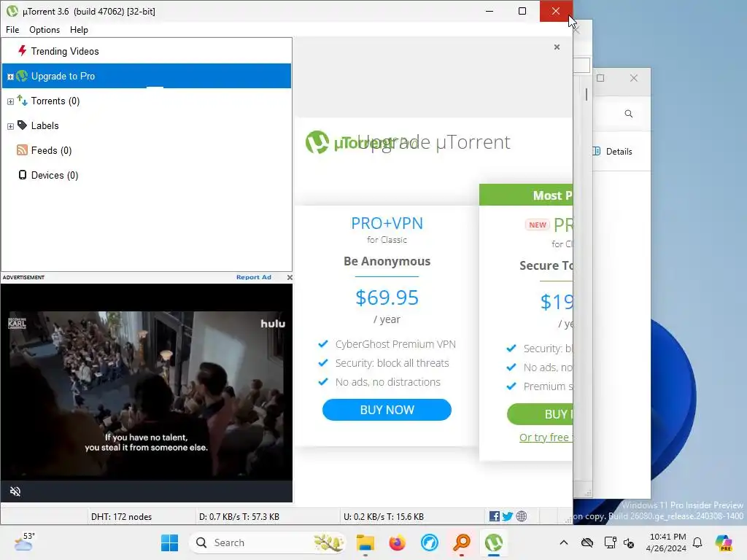Image resolution: width=747 pixels, height=560 pixels.
Task: Click the upload speed status entry
Action: pyautogui.click(x=384, y=517)
